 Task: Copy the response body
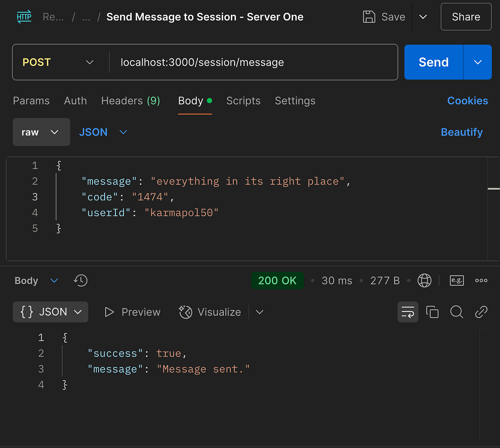click(432, 312)
